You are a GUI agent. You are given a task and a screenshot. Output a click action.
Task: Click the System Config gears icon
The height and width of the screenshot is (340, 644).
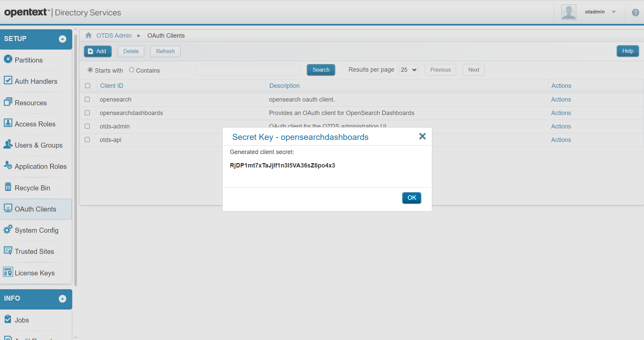click(8, 229)
